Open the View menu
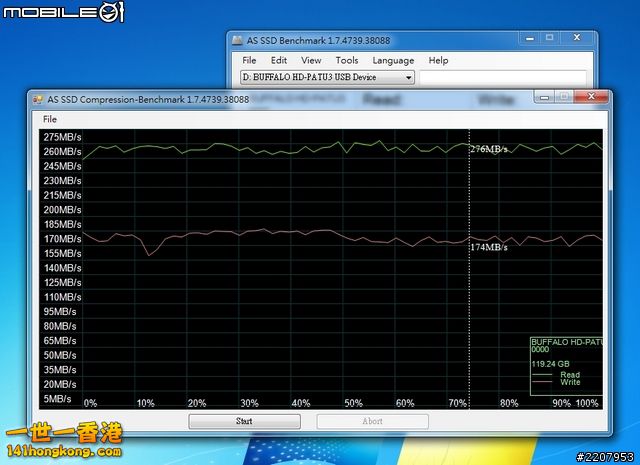Image resolution: width=640 pixels, height=465 pixels. (311, 60)
